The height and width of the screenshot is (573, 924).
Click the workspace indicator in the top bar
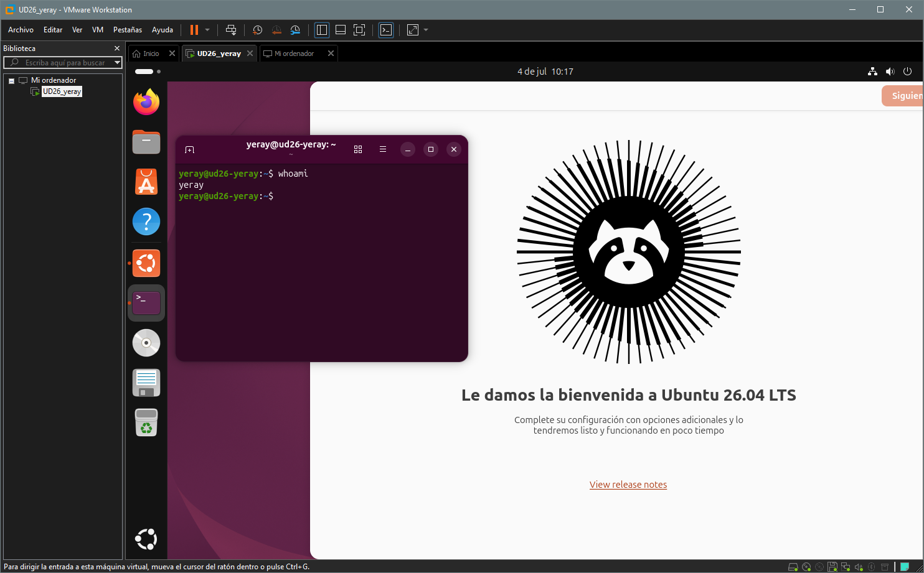tap(148, 72)
